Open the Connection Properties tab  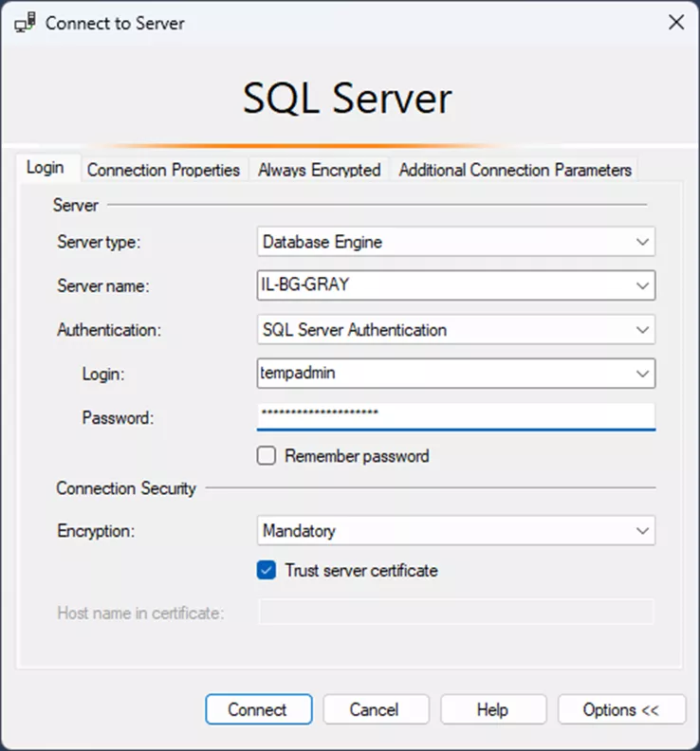point(163,170)
